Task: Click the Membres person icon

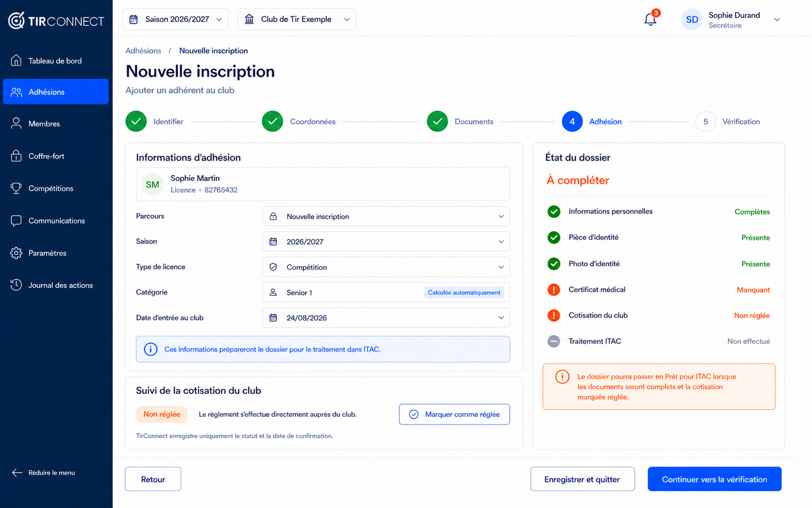Action: [16, 123]
